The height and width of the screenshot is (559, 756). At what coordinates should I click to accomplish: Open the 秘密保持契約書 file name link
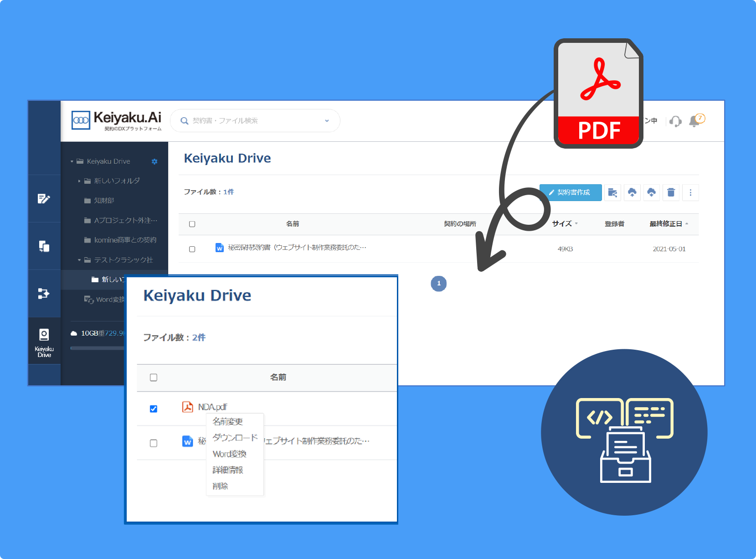[297, 248]
